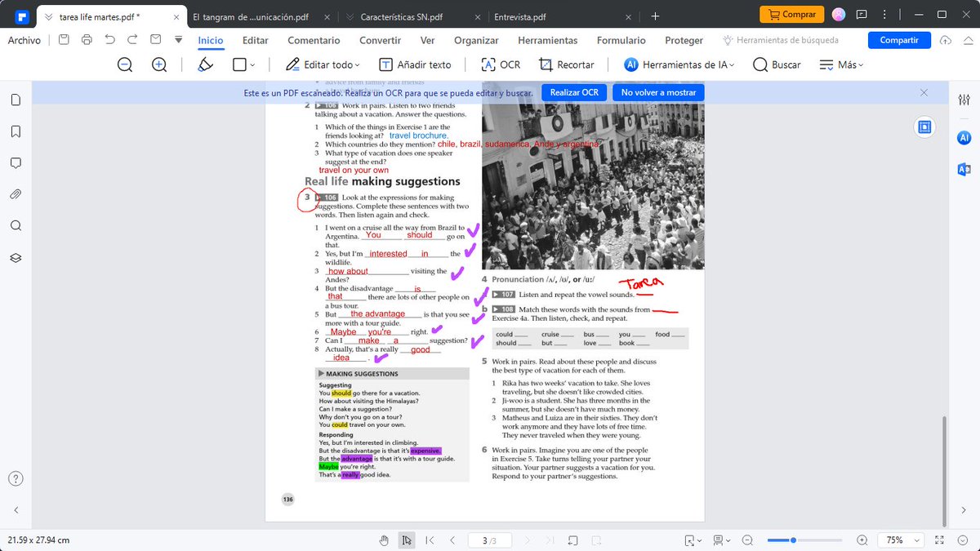Activate the select cursor tool
Image resolution: width=980 pixels, height=551 pixels.
click(406, 540)
